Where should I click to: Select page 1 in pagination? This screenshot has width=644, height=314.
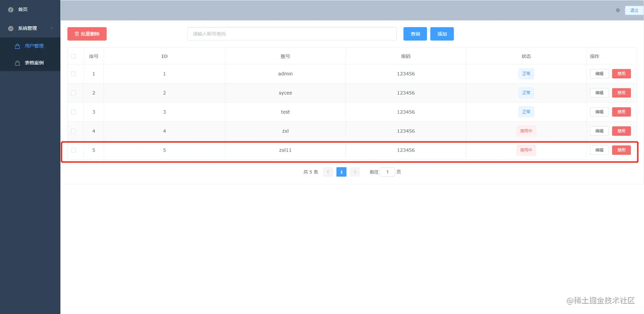coord(341,172)
